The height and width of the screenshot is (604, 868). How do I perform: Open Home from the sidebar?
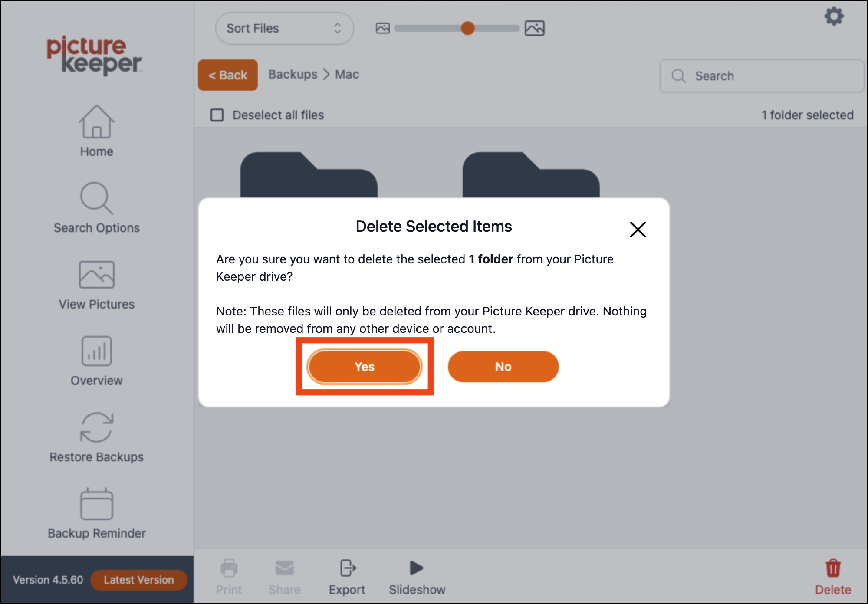(x=96, y=131)
